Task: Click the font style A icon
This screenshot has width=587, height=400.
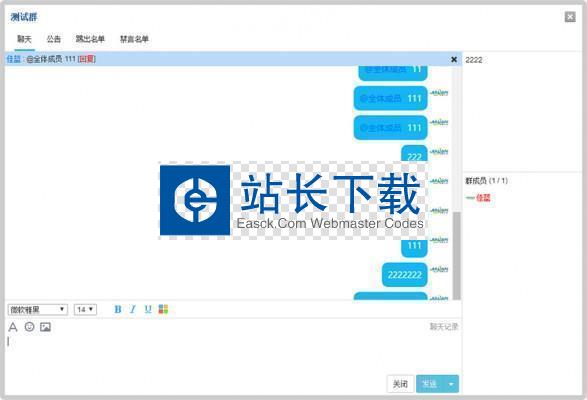Action: click(13, 327)
